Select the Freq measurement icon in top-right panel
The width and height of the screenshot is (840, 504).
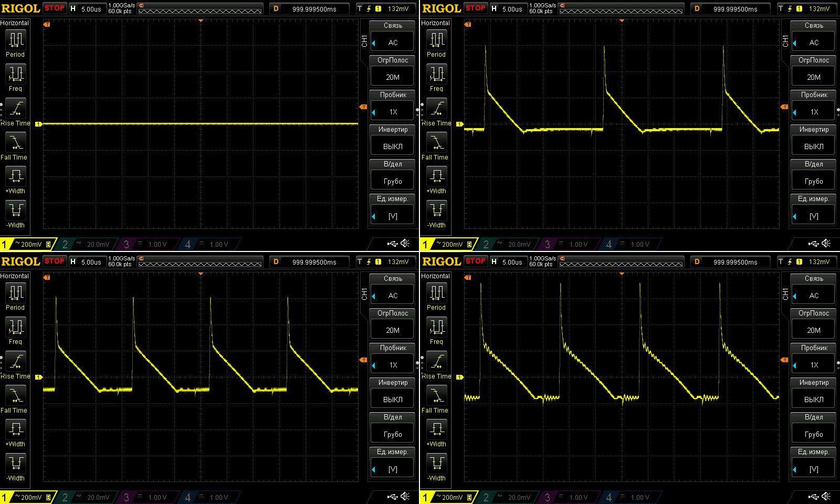tap(436, 74)
